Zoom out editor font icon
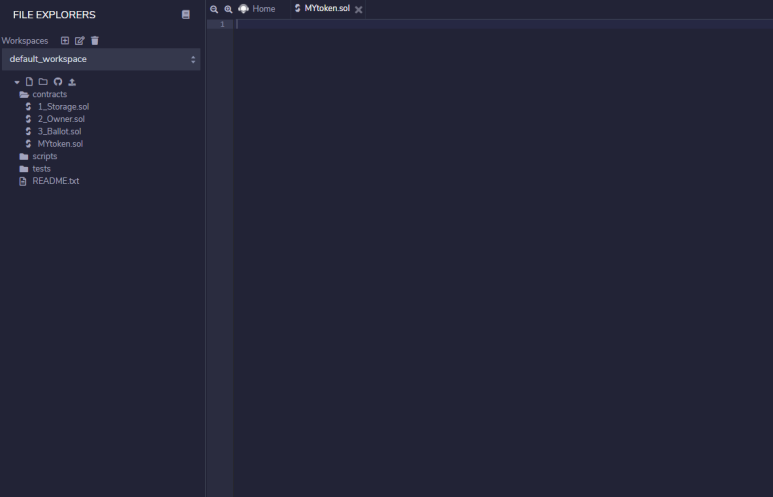 pos(214,9)
